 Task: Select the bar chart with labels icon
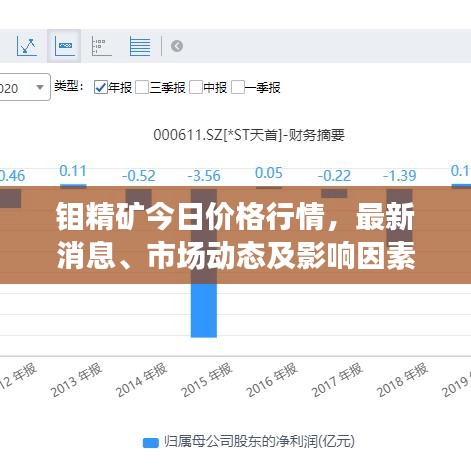coord(64,46)
